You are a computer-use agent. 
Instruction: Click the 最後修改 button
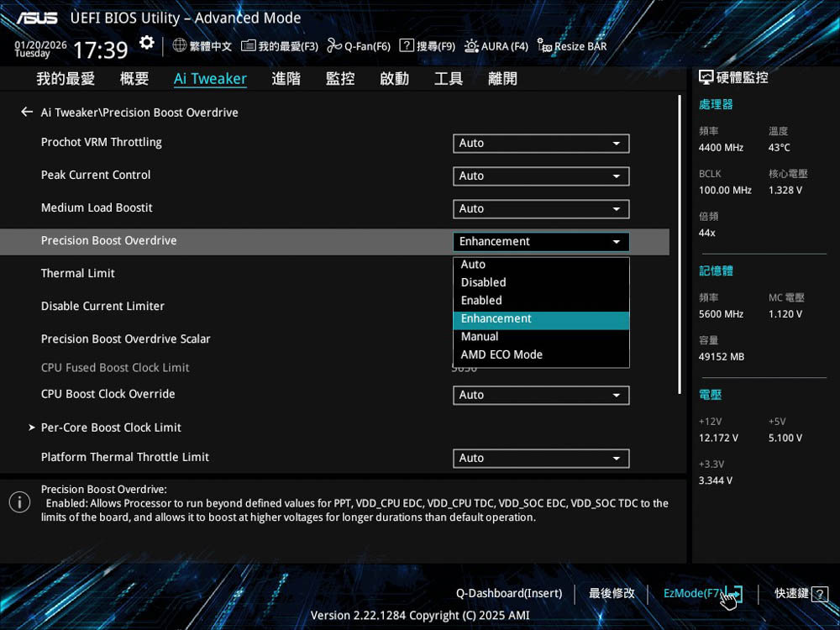pos(612,594)
